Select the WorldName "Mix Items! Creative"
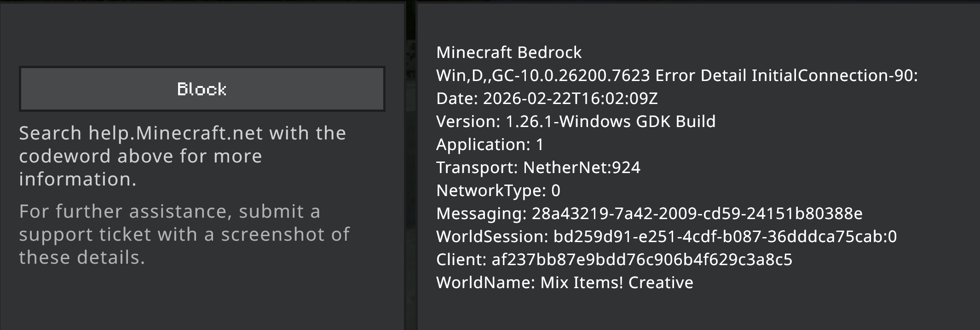The image size is (980, 330). click(x=617, y=283)
